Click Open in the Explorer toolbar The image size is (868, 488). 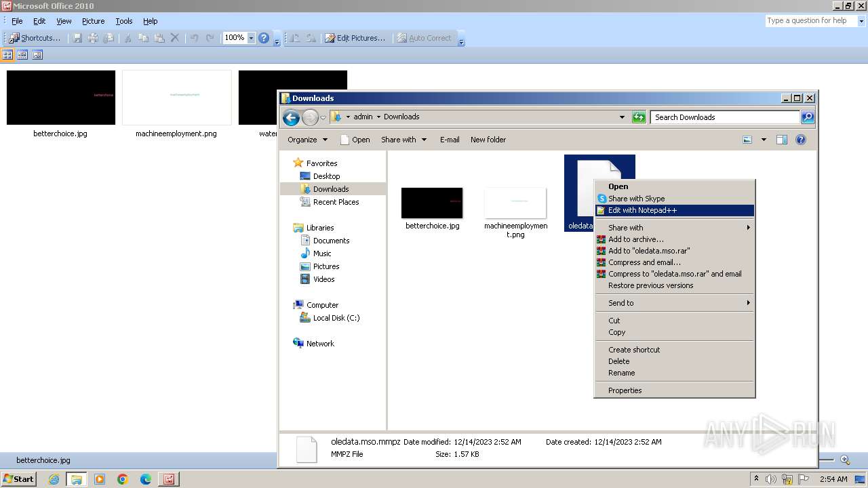click(355, 140)
